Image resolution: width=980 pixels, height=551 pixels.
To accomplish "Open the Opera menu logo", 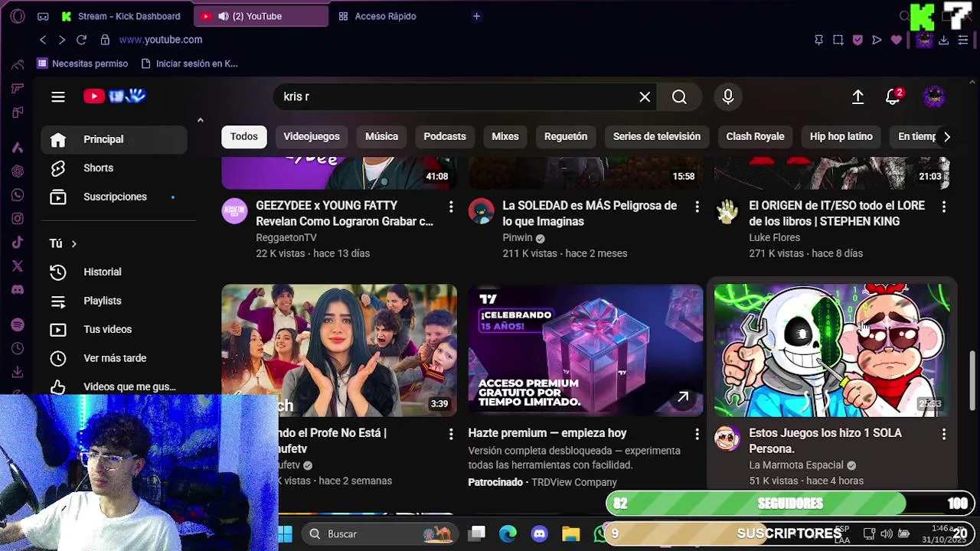I will [18, 16].
